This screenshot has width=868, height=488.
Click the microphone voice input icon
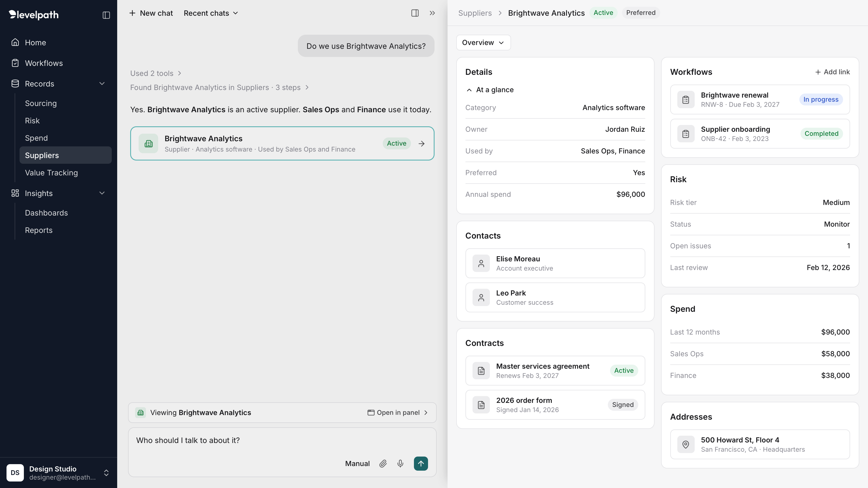[x=400, y=463]
